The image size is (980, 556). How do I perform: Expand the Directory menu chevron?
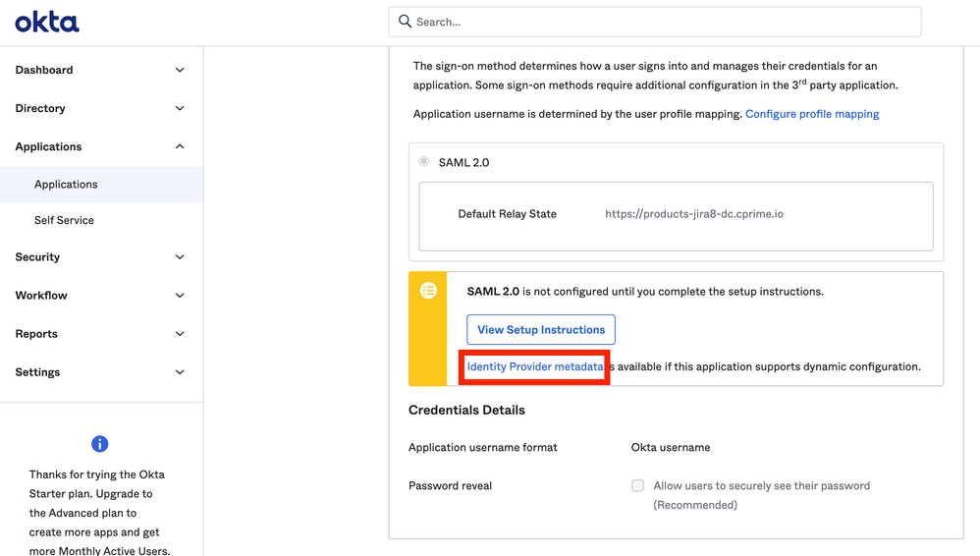(x=180, y=108)
